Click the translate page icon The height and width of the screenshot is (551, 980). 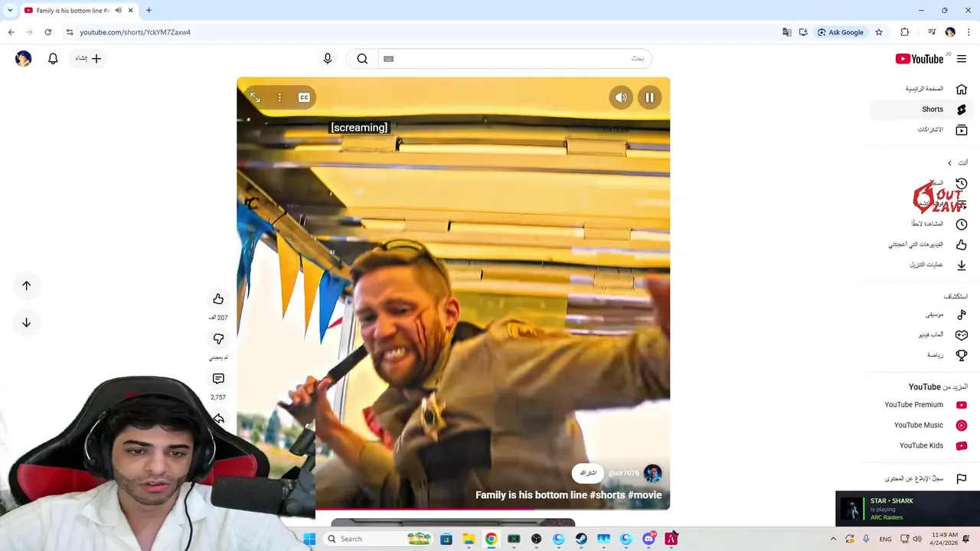(786, 32)
